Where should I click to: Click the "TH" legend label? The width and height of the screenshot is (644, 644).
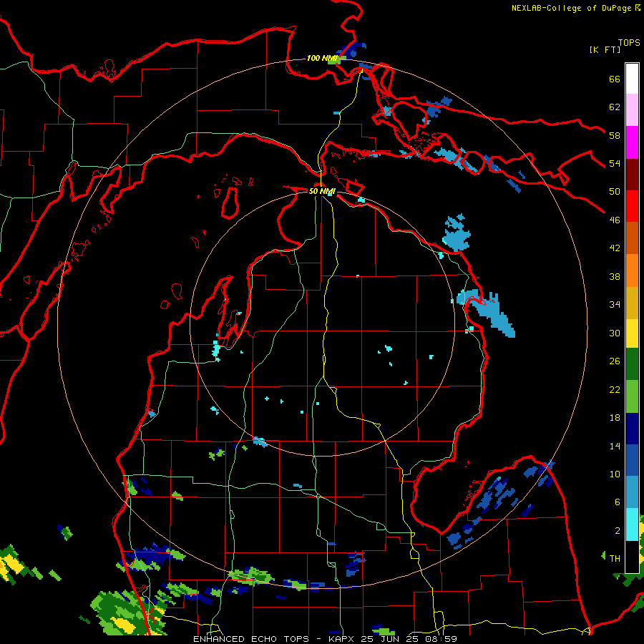pos(615,559)
